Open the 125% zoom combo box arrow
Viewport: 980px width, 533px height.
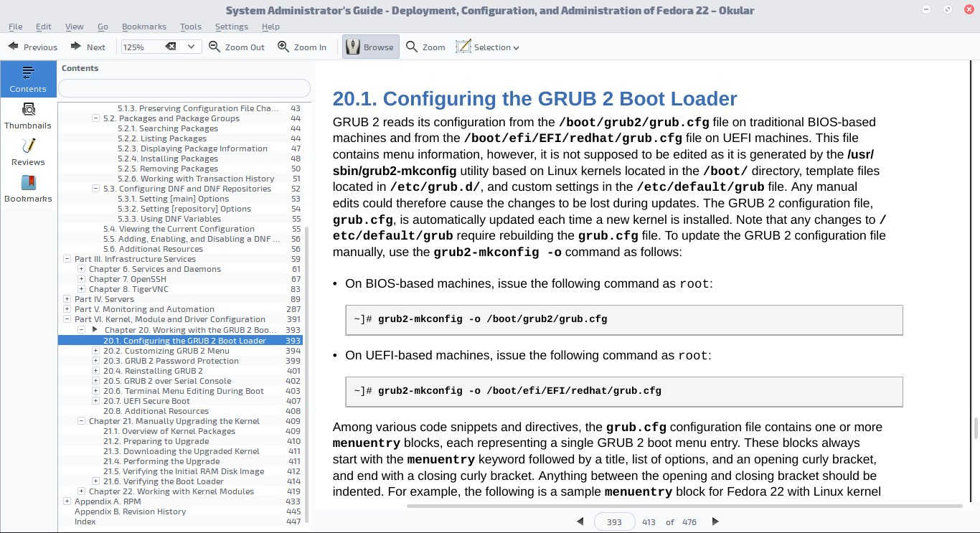point(192,47)
